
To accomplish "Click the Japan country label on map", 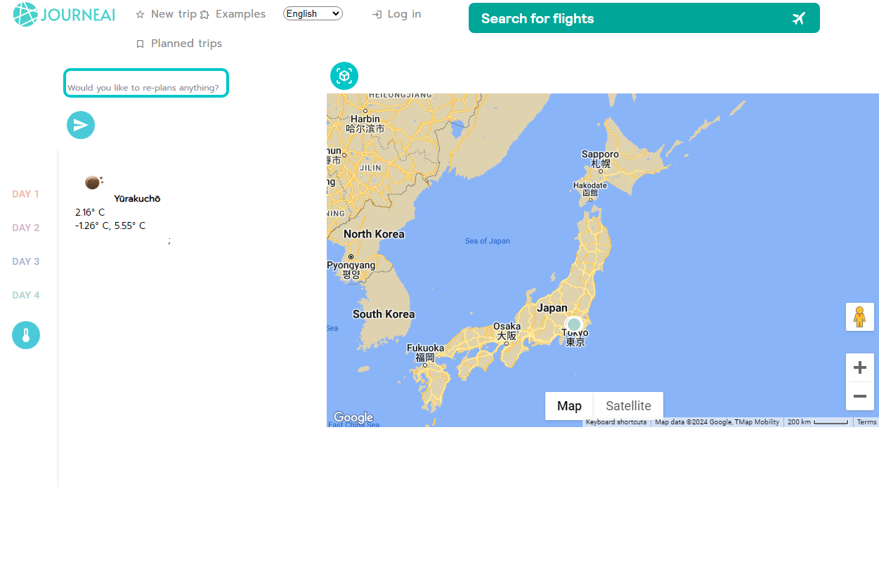I will click(x=552, y=308).
